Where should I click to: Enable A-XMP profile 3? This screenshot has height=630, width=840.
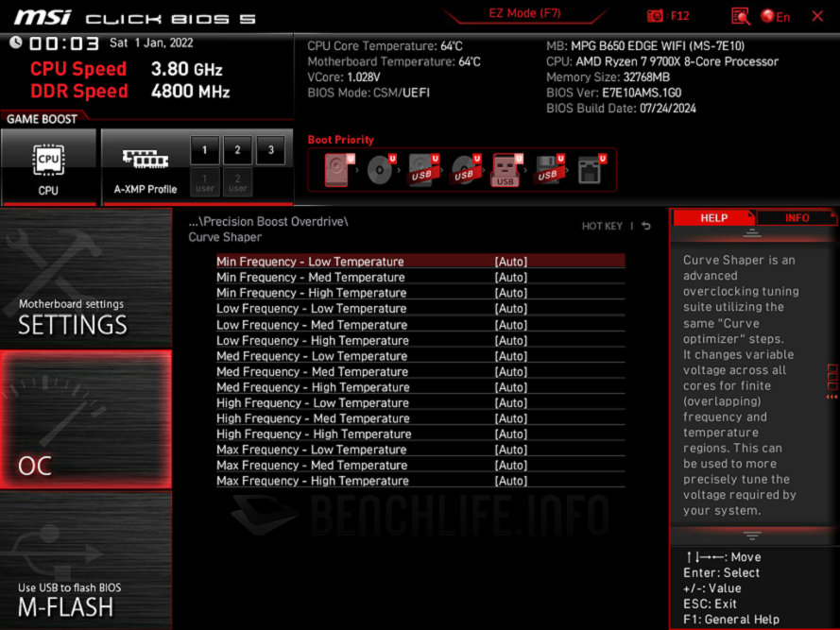pos(270,150)
